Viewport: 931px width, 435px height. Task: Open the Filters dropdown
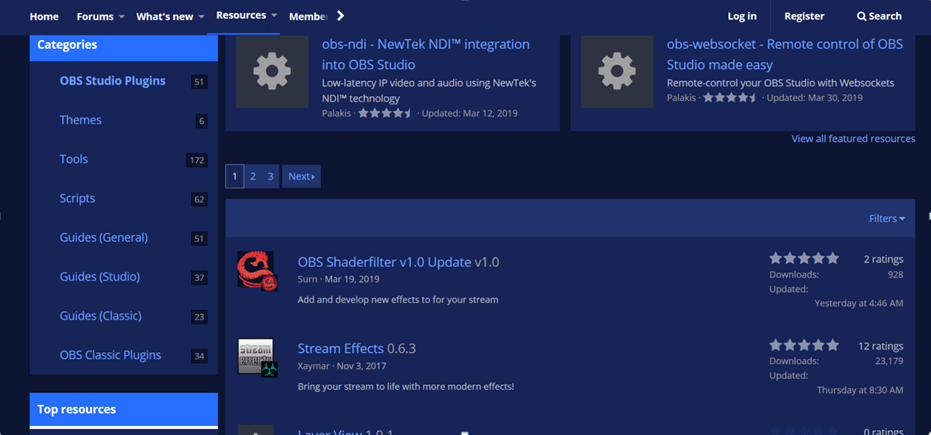coord(886,218)
